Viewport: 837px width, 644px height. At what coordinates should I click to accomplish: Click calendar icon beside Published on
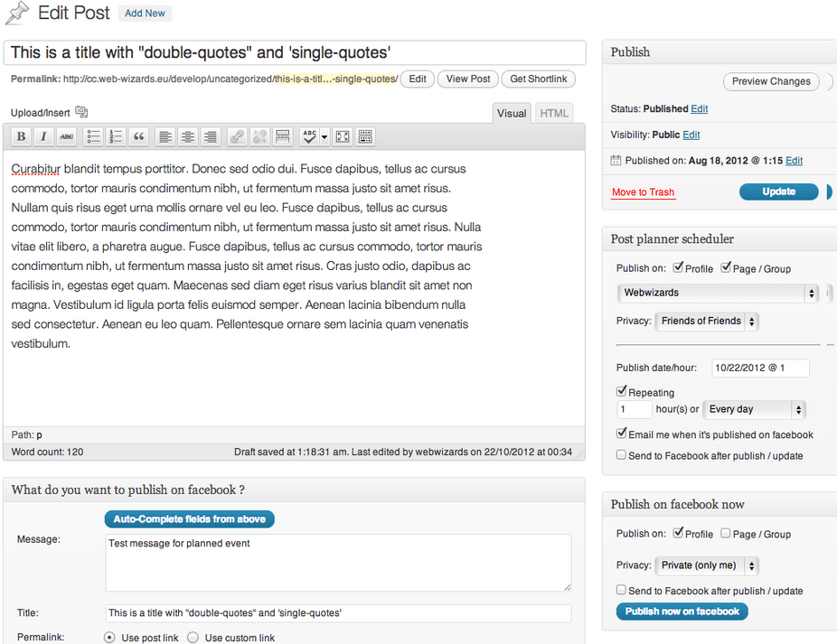coord(616,160)
